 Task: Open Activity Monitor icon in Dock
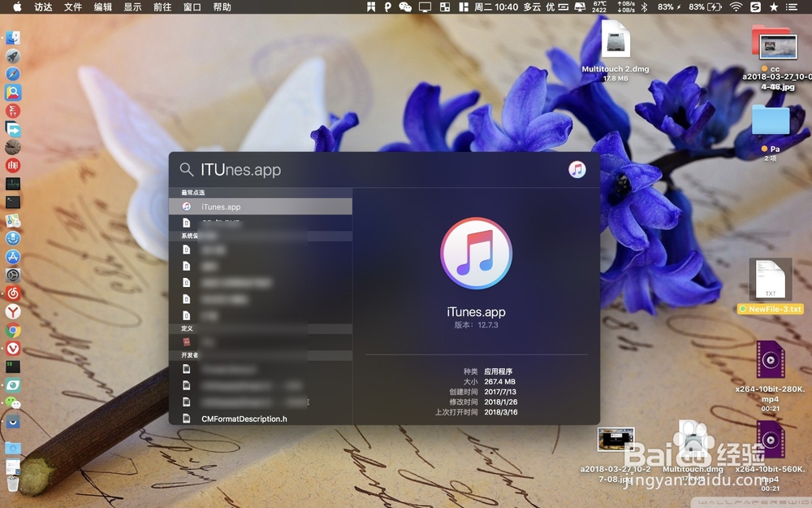pyautogui.click(x=13, y=184)
